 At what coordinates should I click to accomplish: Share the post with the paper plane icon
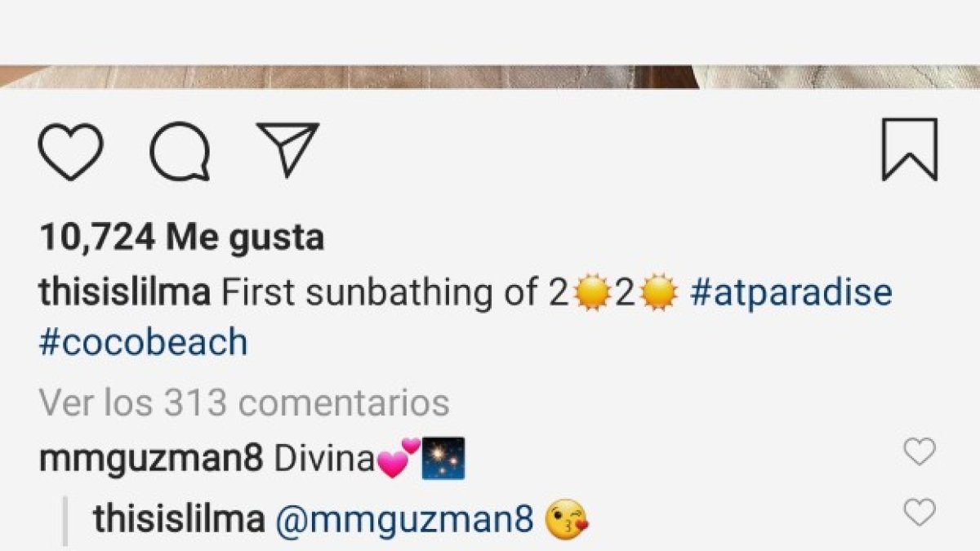click(287, 149)
